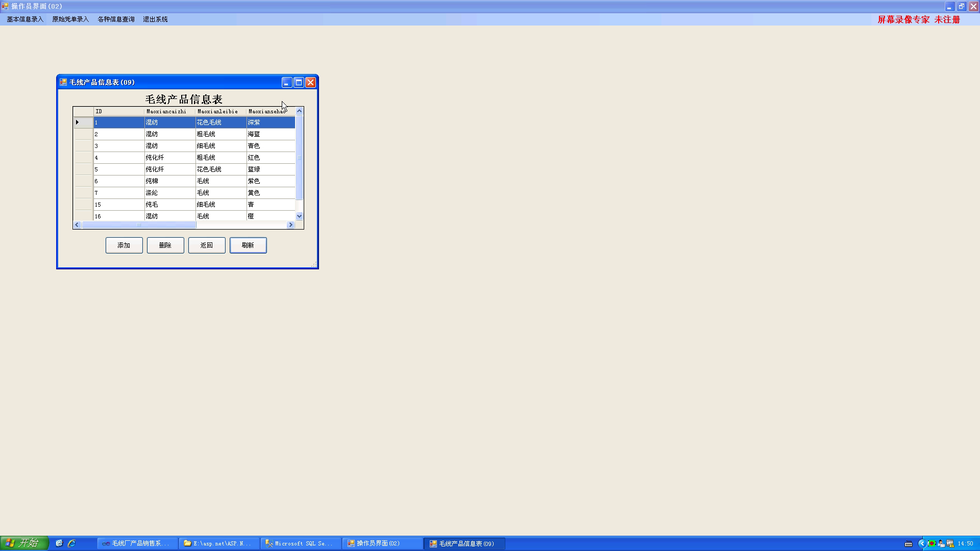980x551 pixels.
Task: Select cell 纯化纤 in row 4
Action: click(170, 158)
